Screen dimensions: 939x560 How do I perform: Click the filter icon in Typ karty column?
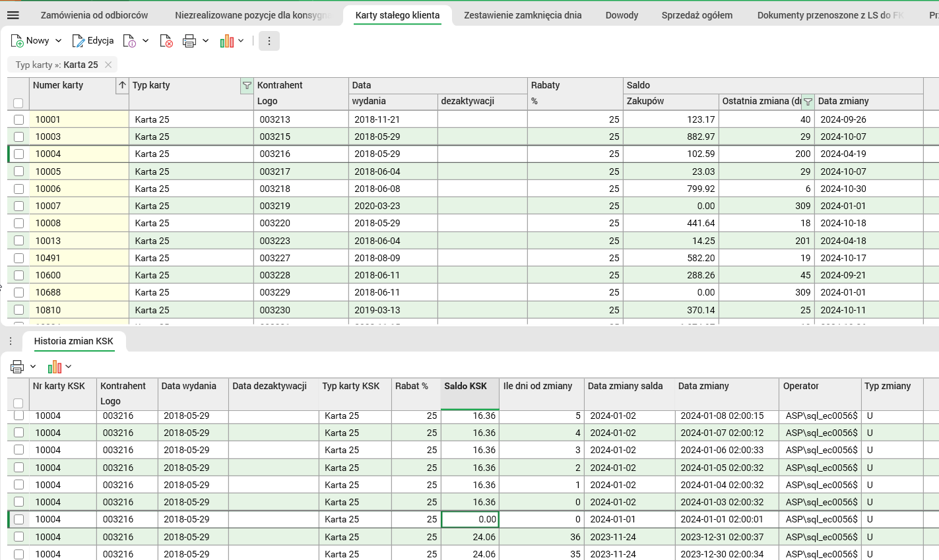(x=247, y=86)
